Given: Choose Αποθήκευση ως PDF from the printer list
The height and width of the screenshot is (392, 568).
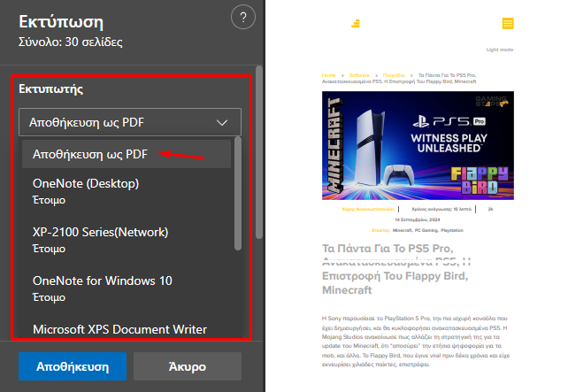Looking at the screenshot, I should click(x=127, y=154).
